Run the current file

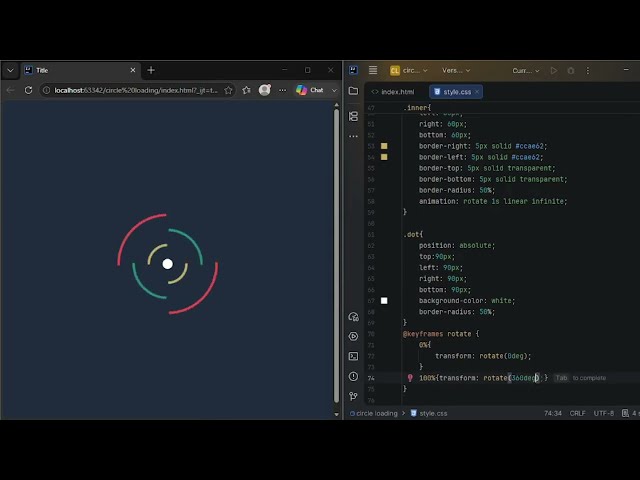coord(553,71)
